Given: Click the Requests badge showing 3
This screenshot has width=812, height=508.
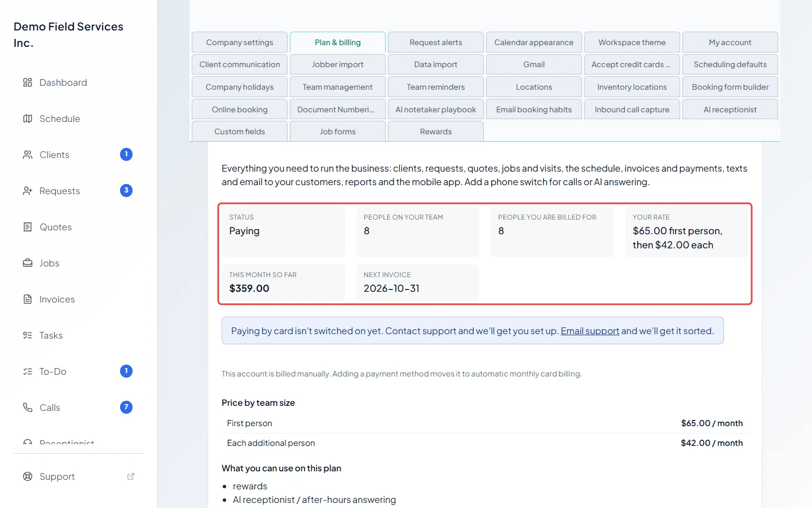Looking at the screenshot, I should [x=126, y=190].
